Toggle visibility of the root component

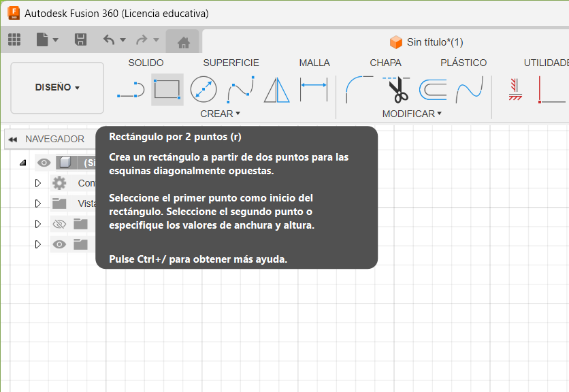(x=44, y=163)
